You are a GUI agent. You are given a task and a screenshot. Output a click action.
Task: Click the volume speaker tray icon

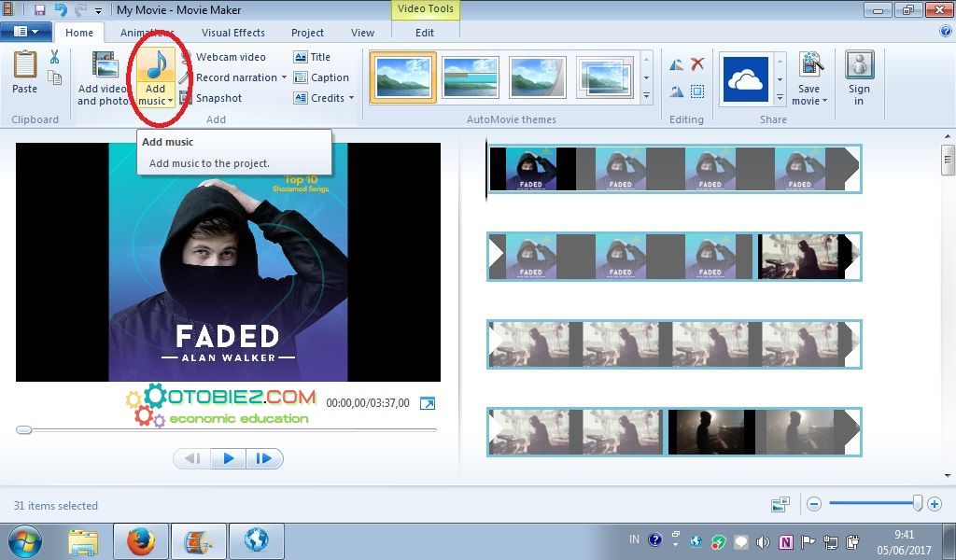(763, 541)
